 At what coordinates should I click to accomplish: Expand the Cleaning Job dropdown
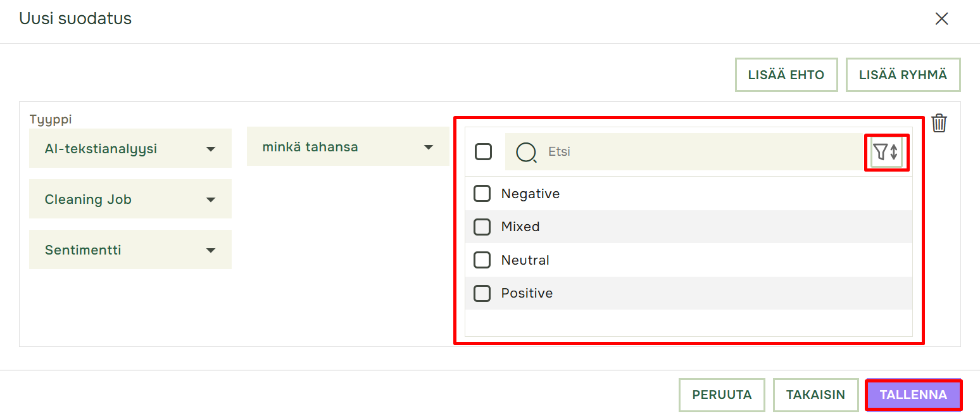130,199
